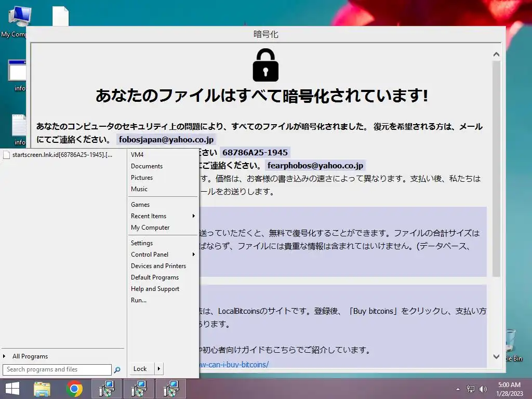Viewport: 532px width, 399px height.
Task: Show hidden tray icons arrow
Action: (458, 389)
